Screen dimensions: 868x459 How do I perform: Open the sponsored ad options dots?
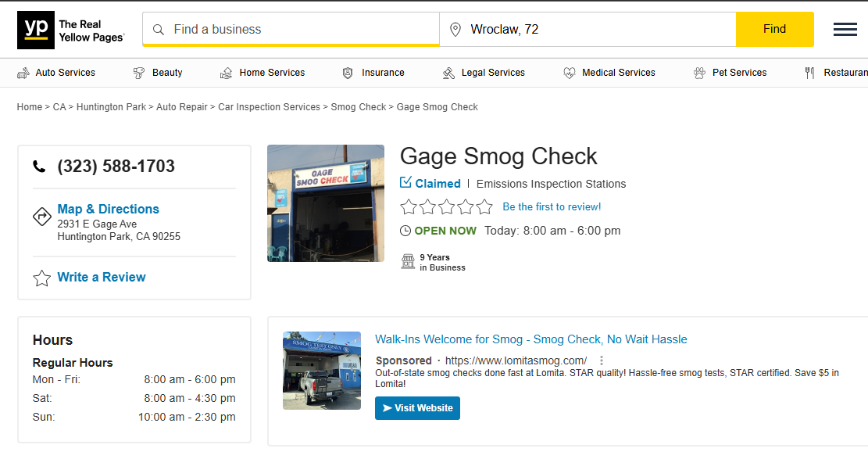point(601,360)
